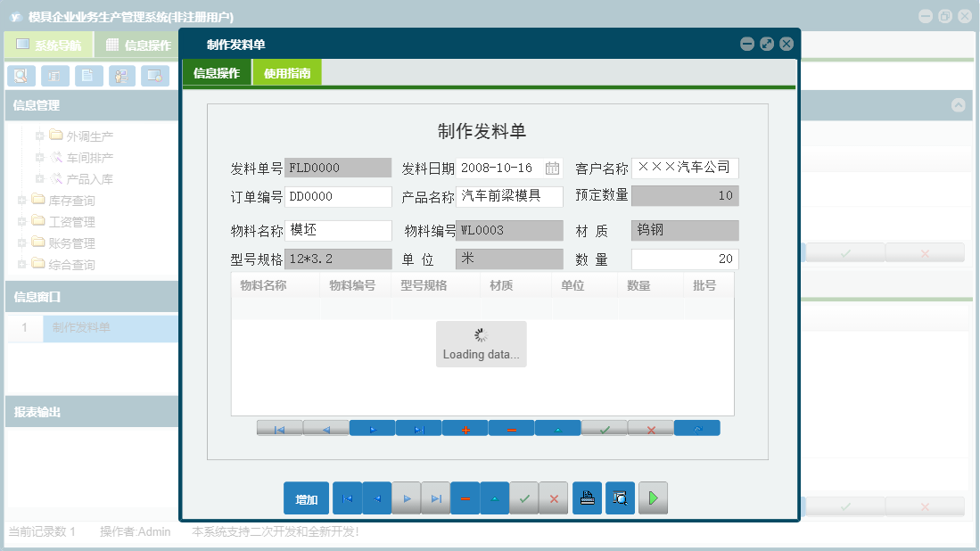
Task: Click the print icon on the bottom toolbar
Action: [588, 498]
